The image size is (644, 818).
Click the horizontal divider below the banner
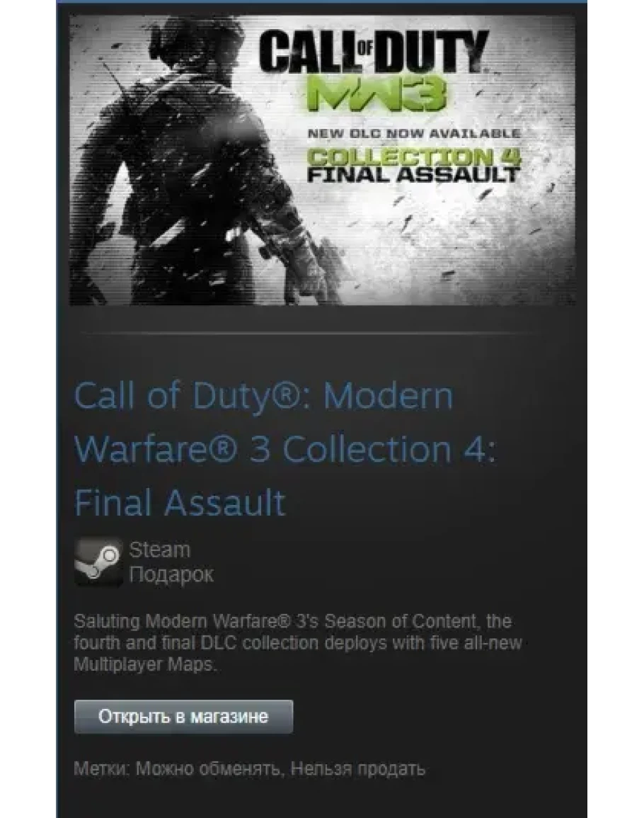[308, 332]
